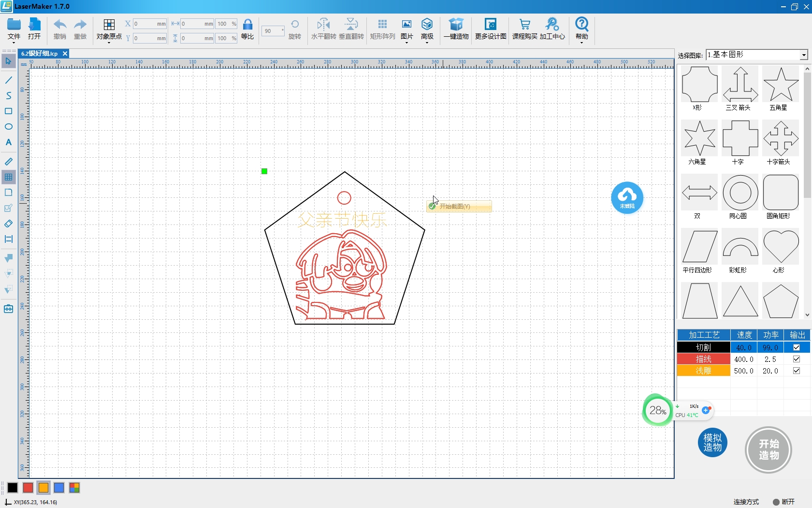Click the start making (开始造物) button
This screenshot has width=812, height=508.
(x=768, y=450)
